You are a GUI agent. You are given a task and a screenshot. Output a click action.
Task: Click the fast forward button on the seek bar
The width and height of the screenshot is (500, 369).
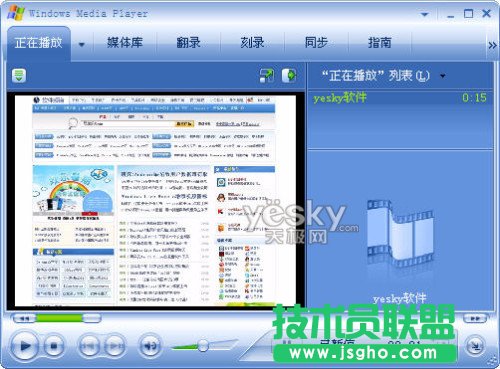475,318
